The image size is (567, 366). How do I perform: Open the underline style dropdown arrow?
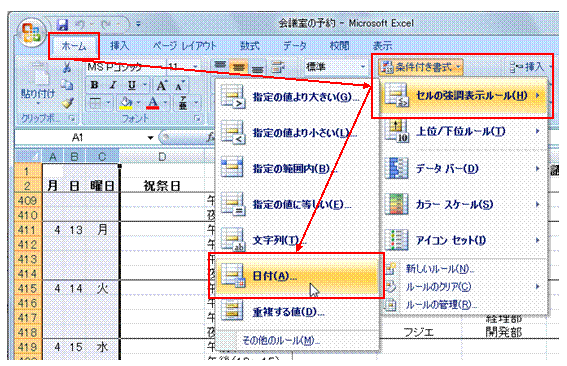click(144, 85)
